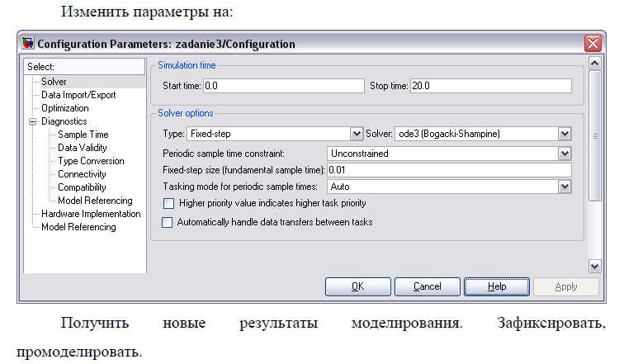Image resolution: width=638 pixels, height=364 pixels.
Task: Close the Configuration Parameters dialog
Action: (x=593, y=43)
